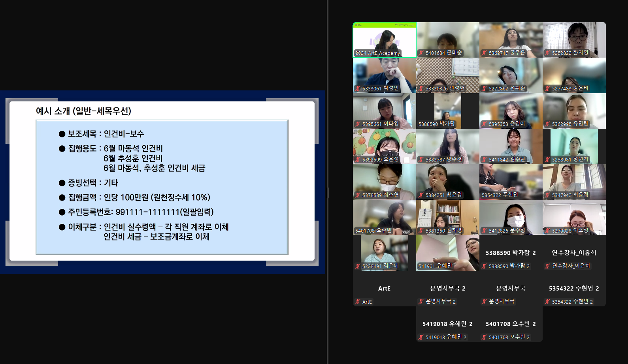Click the muted mic icon beside the ArtE label
The width and height of the screenshot is (628, 364).
[358, 302]
